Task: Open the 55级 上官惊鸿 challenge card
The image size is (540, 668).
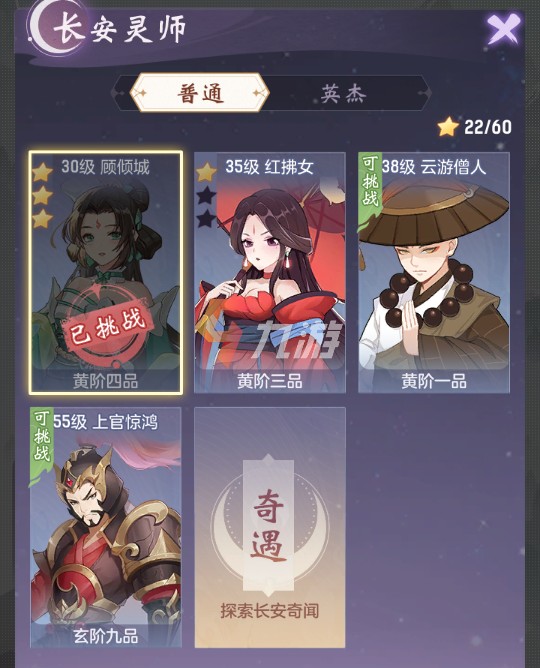Action: pyautogui.click(x=106, y=527)
